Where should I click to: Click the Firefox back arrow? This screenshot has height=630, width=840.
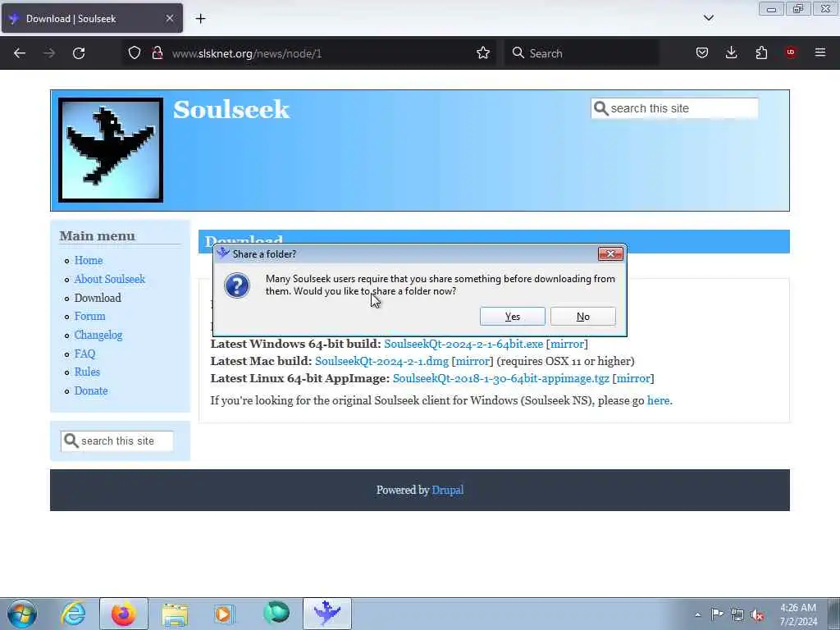pyautogui.click(x=20, y=53)
